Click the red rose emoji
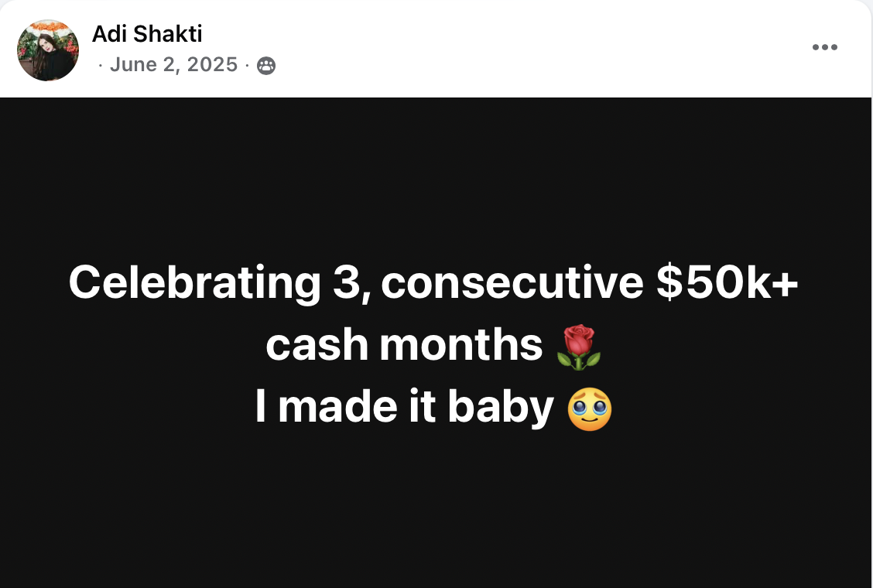 point(579,346)
